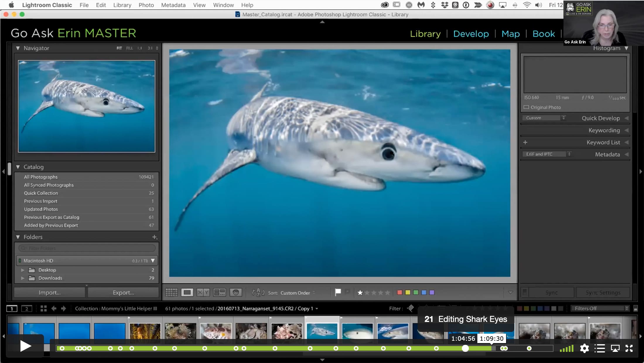Click the AirPlay icon in video player
The image size is (644, 363).
615,348
